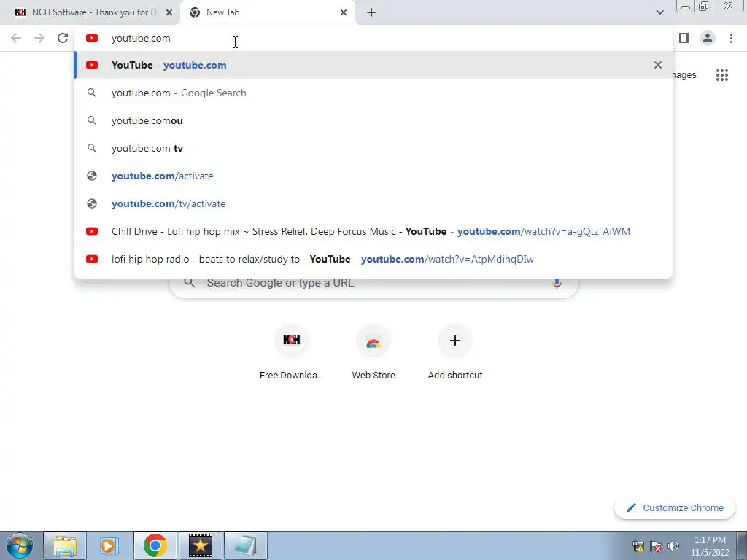The width and height of the screenshot is (747, 560).
Task: Open the network tray icon
Action: point(638,546)
